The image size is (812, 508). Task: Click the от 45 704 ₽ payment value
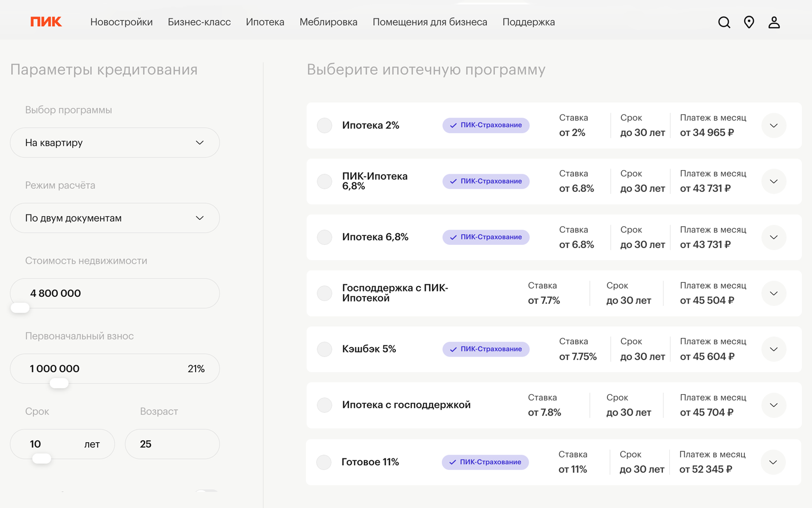(x=707, y=412)
